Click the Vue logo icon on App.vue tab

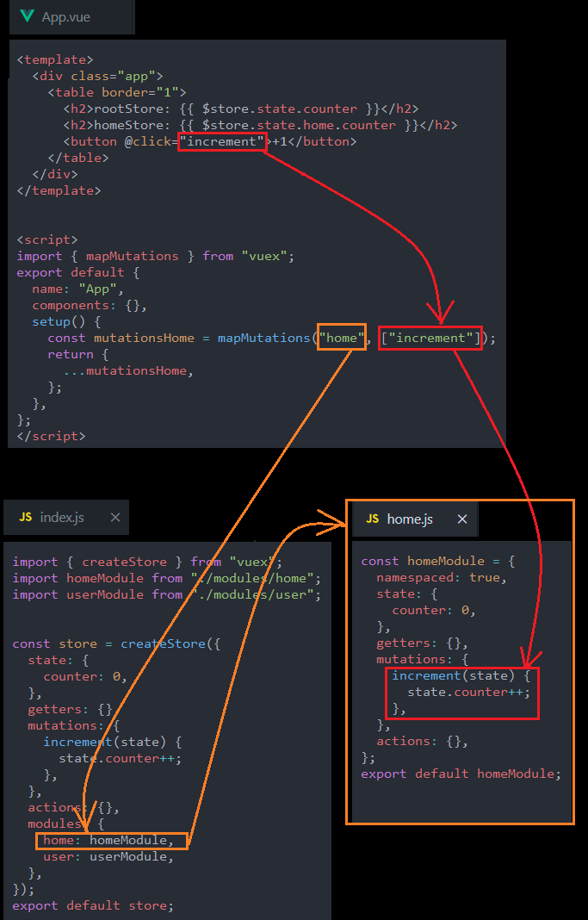27,16
